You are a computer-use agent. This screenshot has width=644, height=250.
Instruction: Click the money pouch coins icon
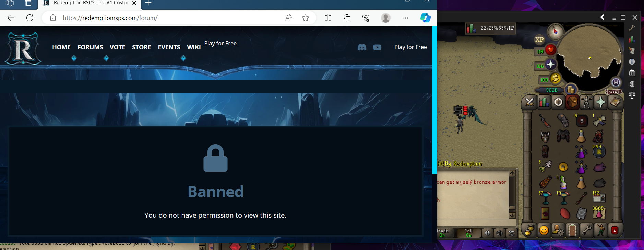(x=570, y=90)
